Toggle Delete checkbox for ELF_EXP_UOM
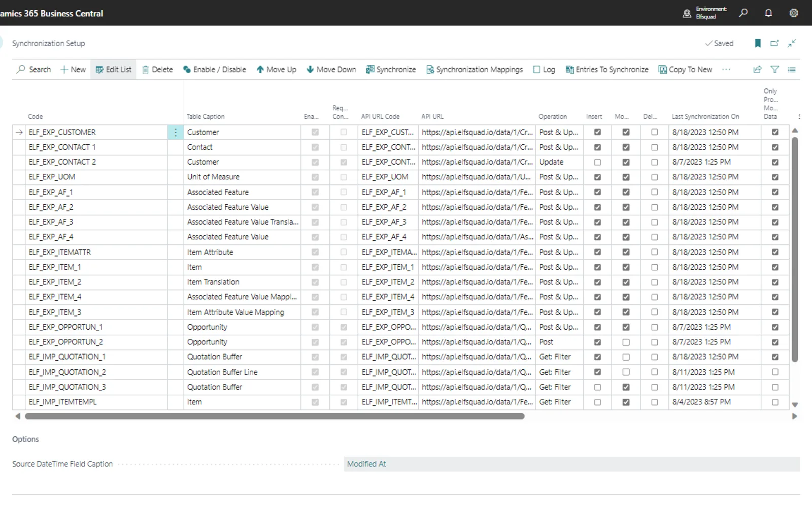Screen dimensions: 812x508 [655, 177]
